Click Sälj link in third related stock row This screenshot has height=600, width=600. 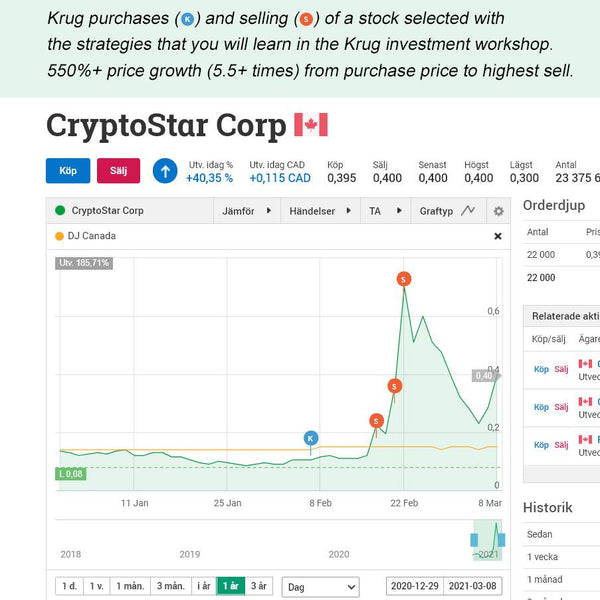(561, 445)
